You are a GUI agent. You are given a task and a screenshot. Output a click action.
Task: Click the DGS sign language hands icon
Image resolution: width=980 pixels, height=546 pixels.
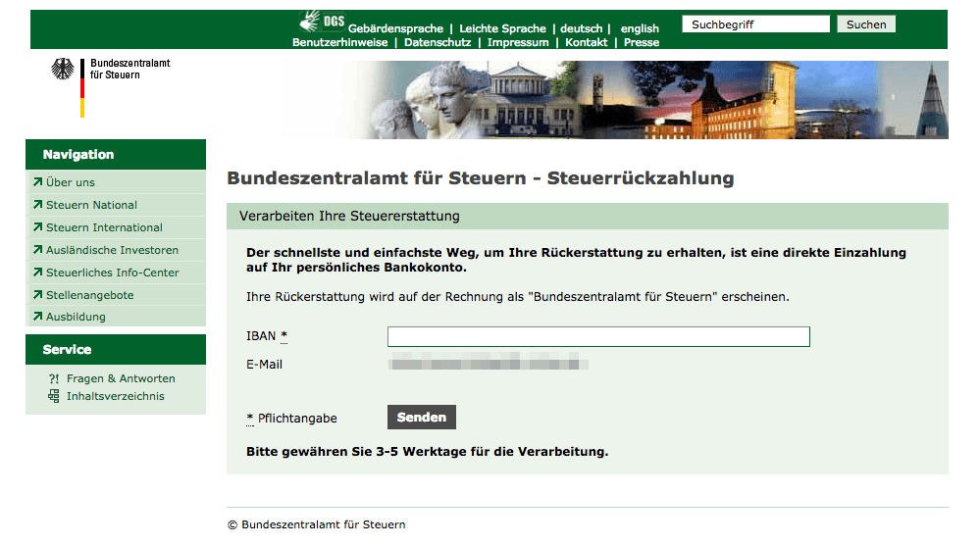point(321,21)
